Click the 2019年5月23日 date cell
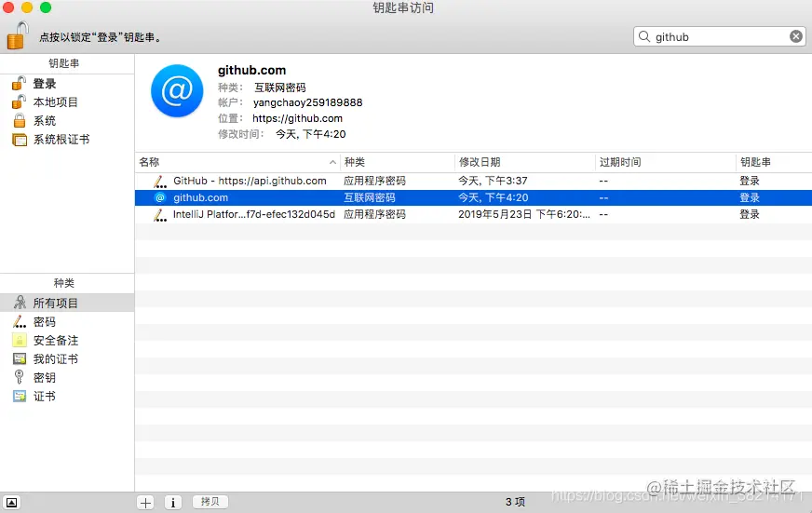The width and height of the screenshot is (812, 513). (x=524, y=214)
